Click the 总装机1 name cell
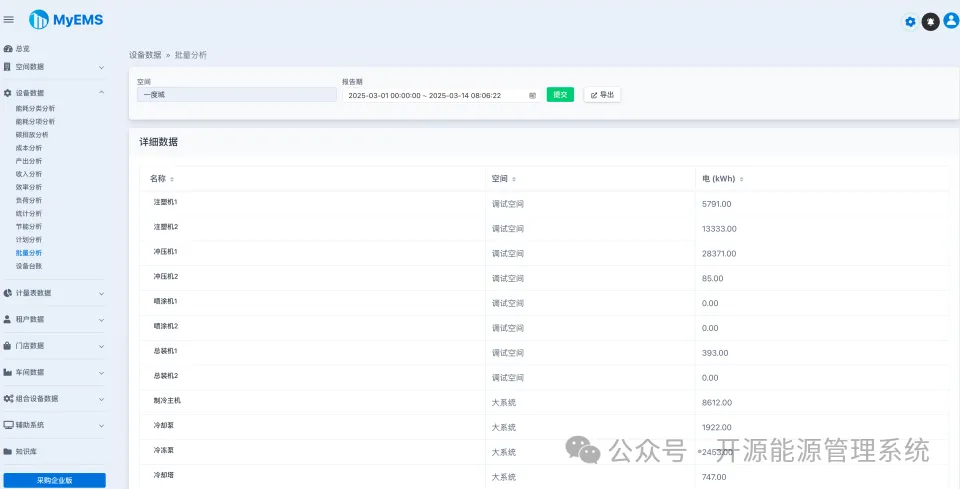Screen dimensions: 960x489 click(166, 351)
